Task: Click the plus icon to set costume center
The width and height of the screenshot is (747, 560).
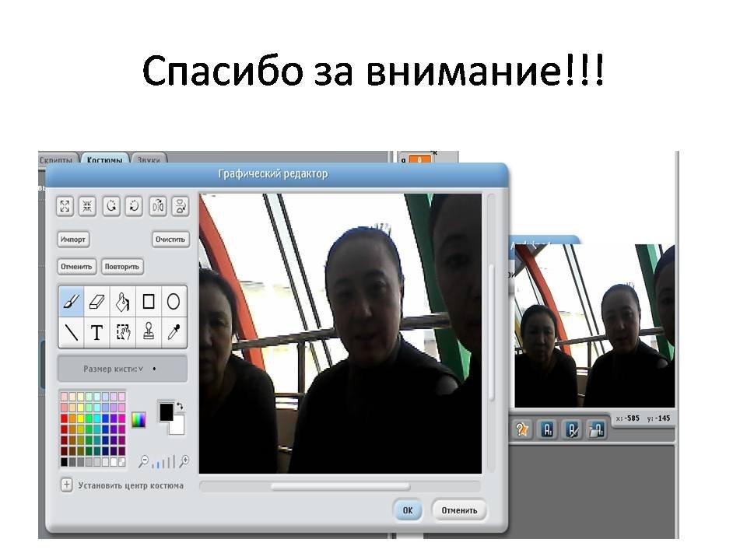Action: (x=66, y=485)
